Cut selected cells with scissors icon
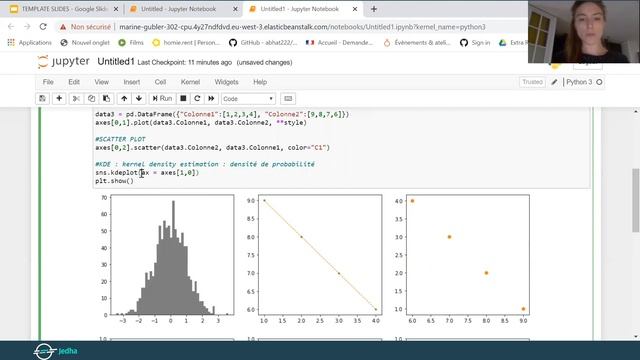Image resolution: width=640 pixels, height=360 pixels. click(76, 99)
